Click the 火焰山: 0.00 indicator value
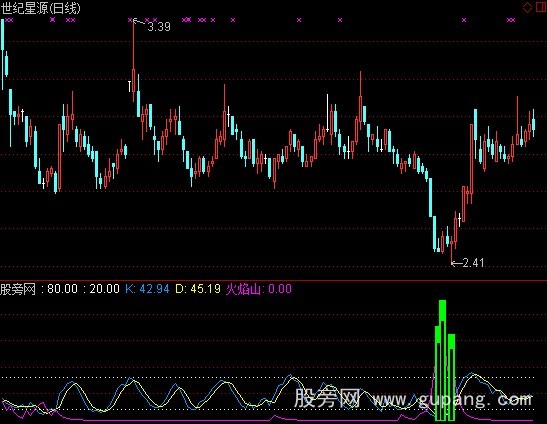This screenshot has width=547, height=424. [258, 289]
